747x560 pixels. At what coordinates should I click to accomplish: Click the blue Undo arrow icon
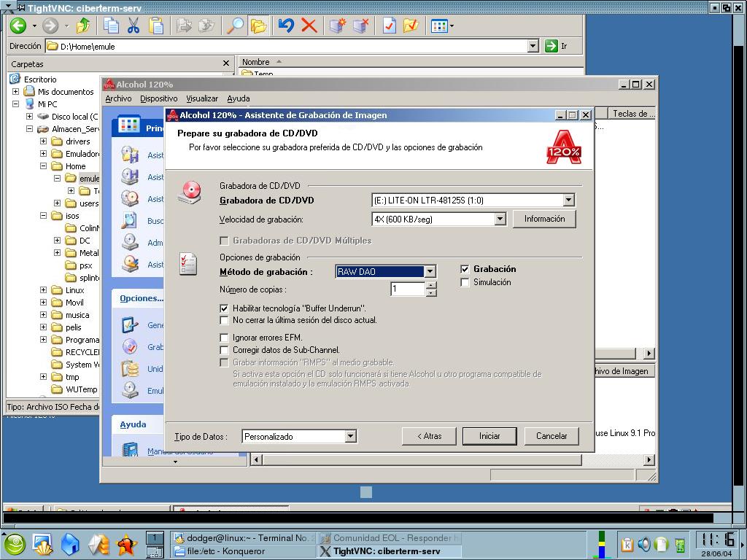coord(286,26)
